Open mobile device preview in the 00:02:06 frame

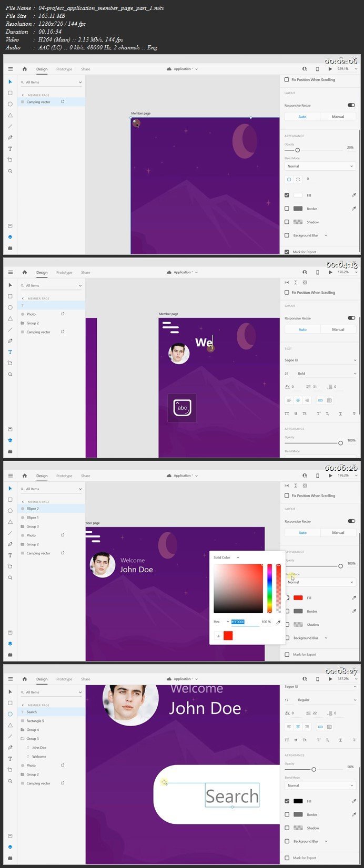point(317,69)
